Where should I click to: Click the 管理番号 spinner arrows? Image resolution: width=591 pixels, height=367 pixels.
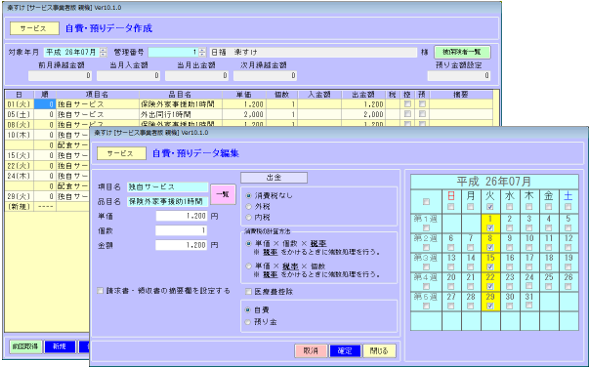(x=202, y=52)
